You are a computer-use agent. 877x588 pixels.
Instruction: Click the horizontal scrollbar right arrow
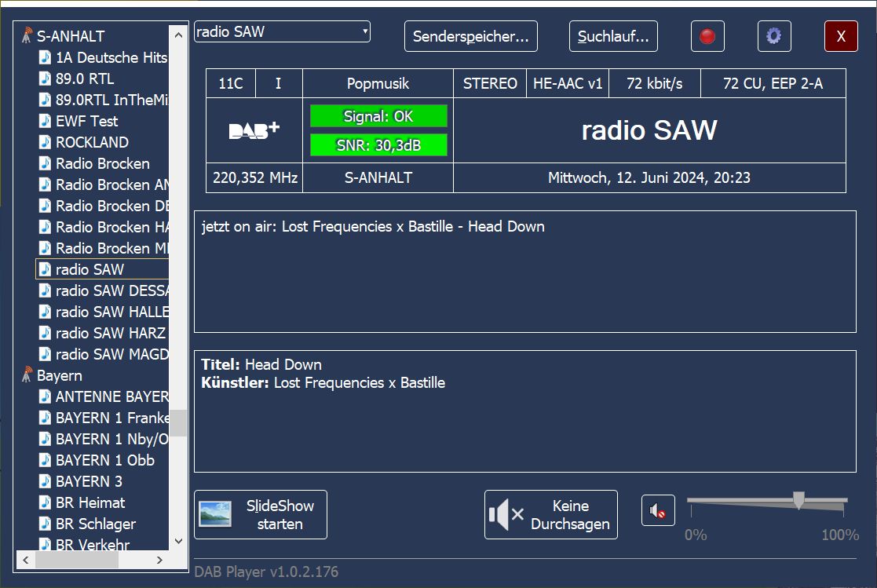click(x=160, y=560)
